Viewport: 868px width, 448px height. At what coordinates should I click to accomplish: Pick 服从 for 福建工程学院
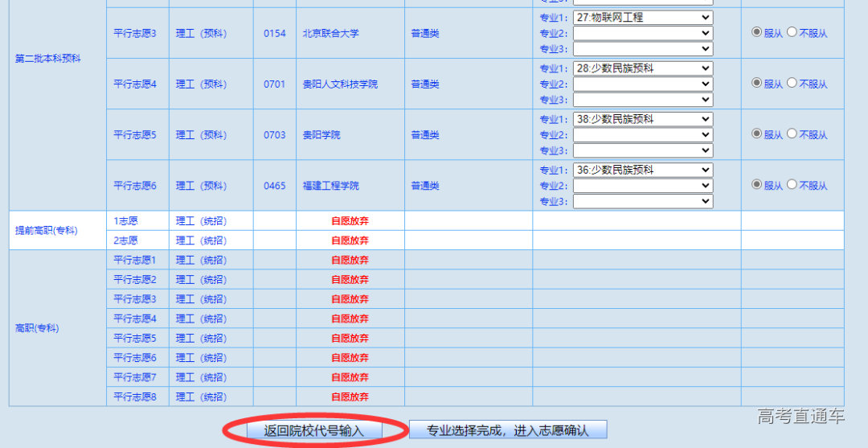(756, 184)
